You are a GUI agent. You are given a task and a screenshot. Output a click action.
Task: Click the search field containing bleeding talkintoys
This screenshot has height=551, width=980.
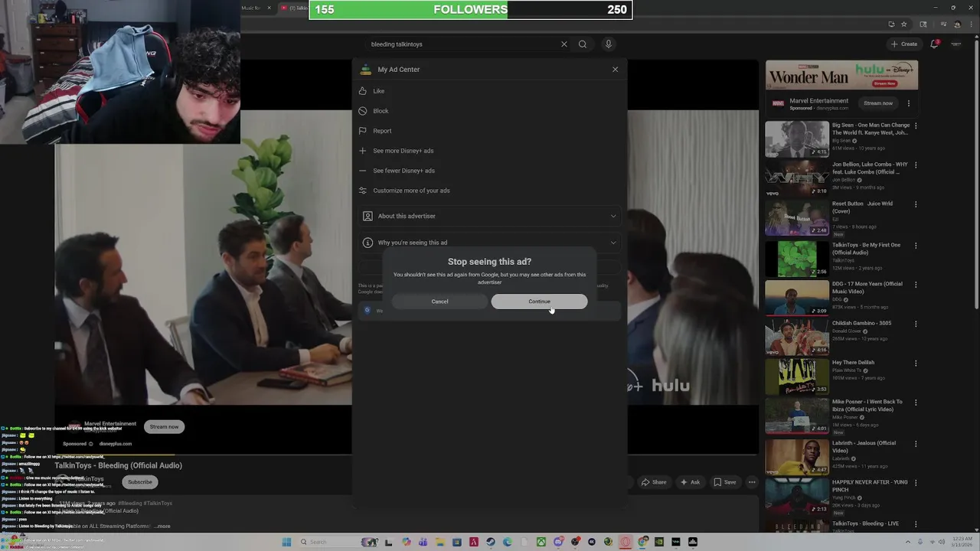pos(463,44)
